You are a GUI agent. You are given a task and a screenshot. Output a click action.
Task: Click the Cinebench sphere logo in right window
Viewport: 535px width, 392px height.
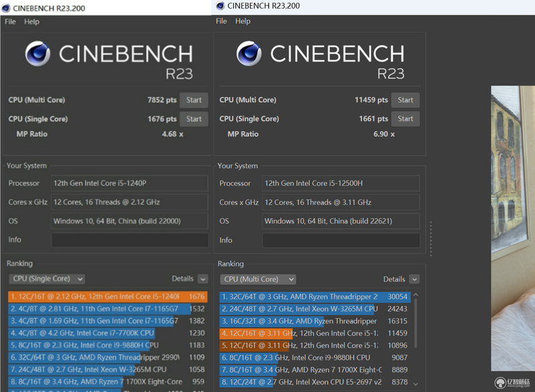click(x=249, y=54)
